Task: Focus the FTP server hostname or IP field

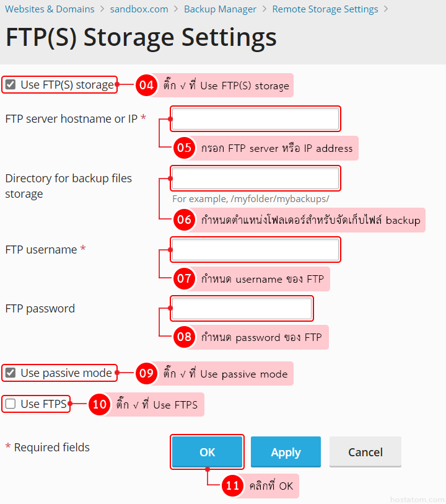Action: pos(255,118)
